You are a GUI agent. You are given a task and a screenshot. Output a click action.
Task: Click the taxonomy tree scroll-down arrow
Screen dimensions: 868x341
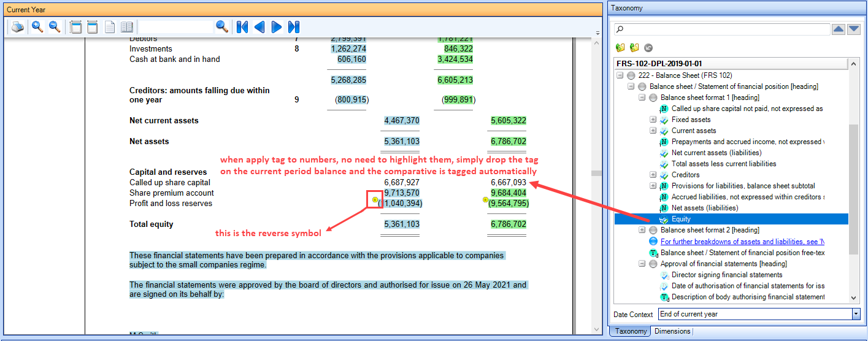(x=854, y=297)
